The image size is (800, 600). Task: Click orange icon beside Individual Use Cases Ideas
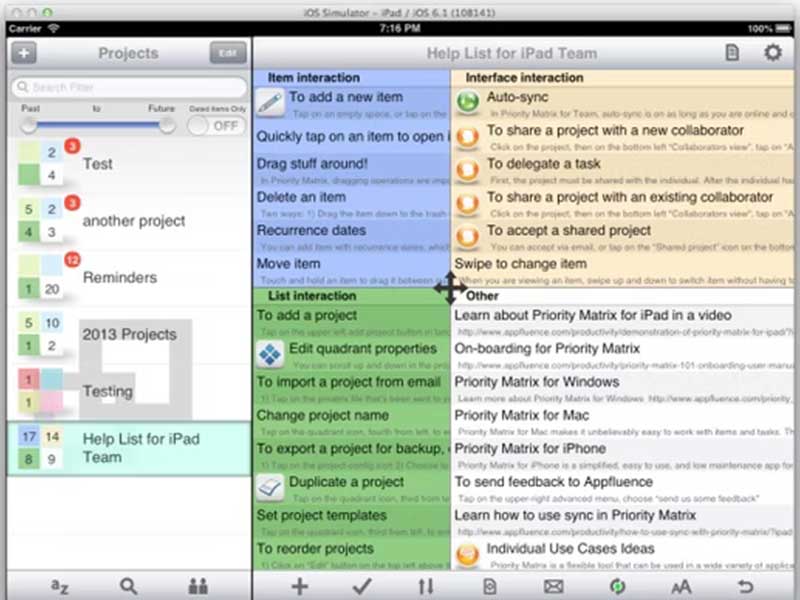[x=467, y=554]
